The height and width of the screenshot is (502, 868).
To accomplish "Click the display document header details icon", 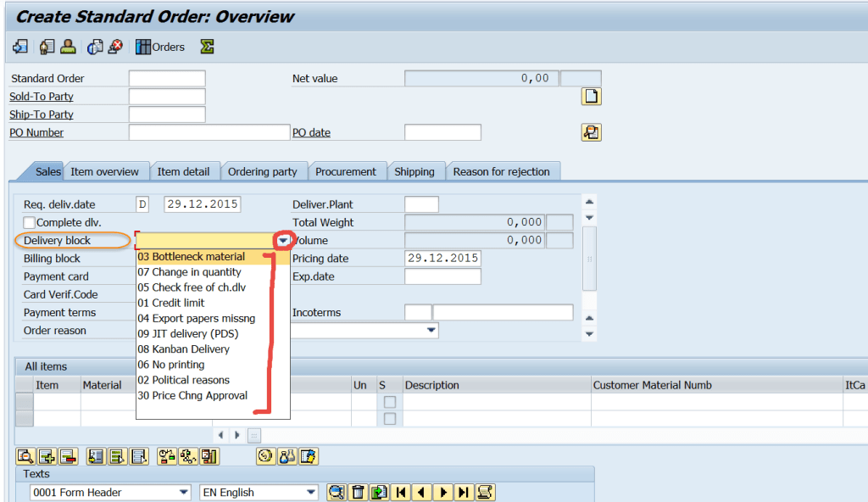I will [591, 131].
